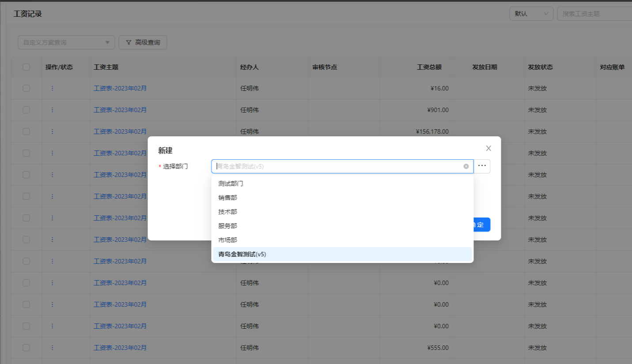Choose 技术部 from the department list
Screen dimensions: 632x364
tap(342, 212)
